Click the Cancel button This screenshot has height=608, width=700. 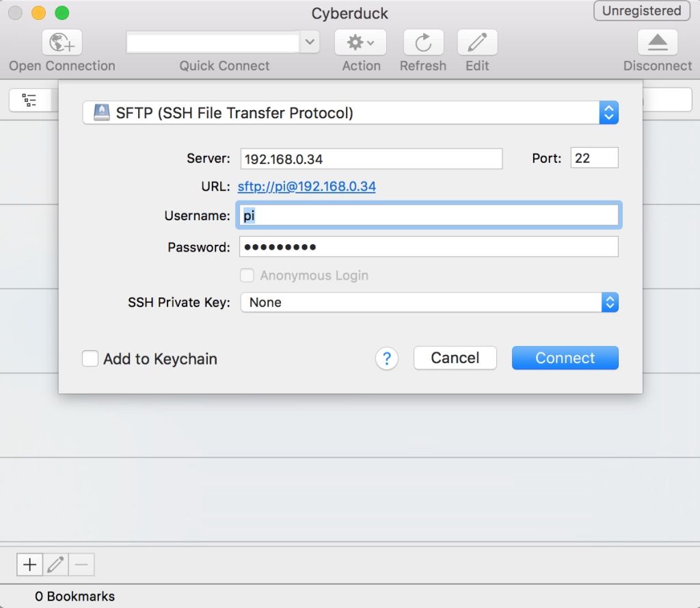455,358
